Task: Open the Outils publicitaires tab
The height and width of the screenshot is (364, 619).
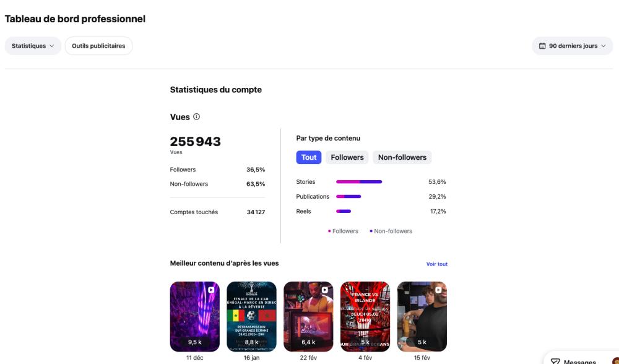Action: [98, 46]
